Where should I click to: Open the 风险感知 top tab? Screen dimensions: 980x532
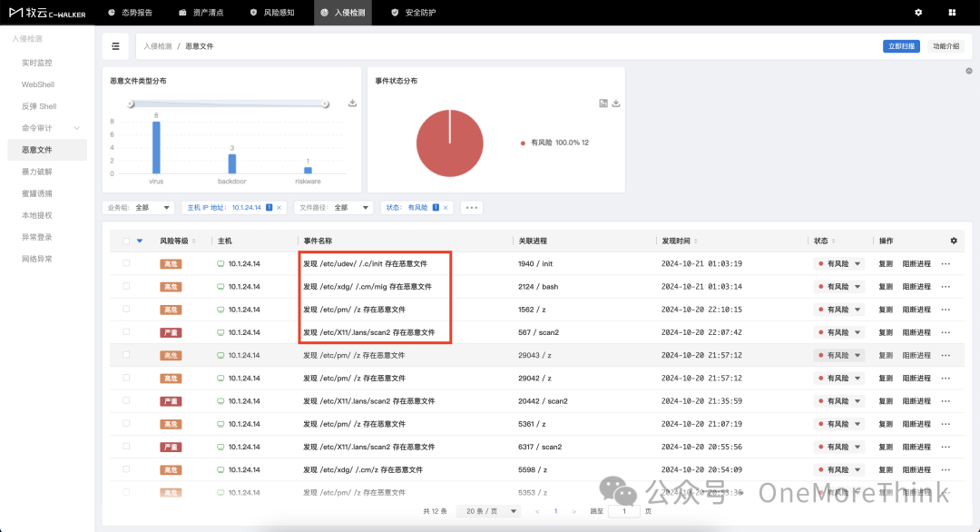coord(272,13)
